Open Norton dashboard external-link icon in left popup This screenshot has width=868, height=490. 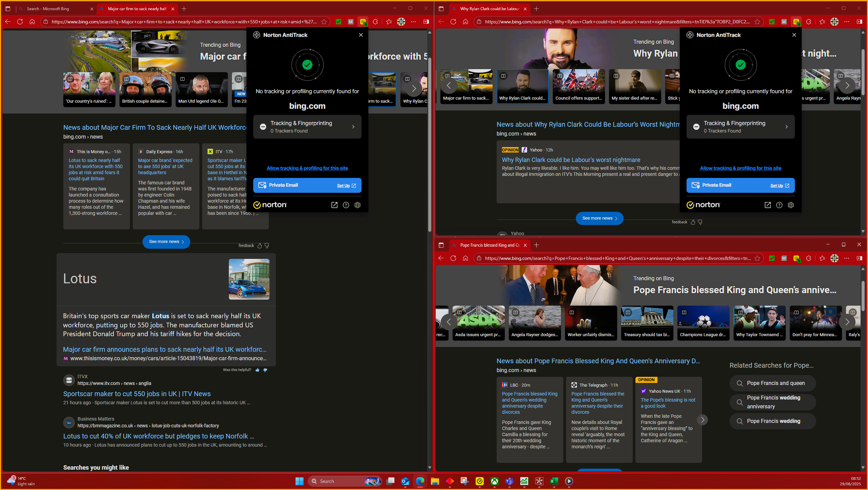334,205
